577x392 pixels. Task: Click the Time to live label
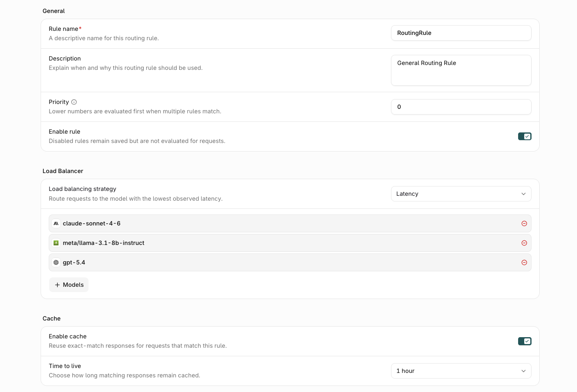tap(65, 366)
